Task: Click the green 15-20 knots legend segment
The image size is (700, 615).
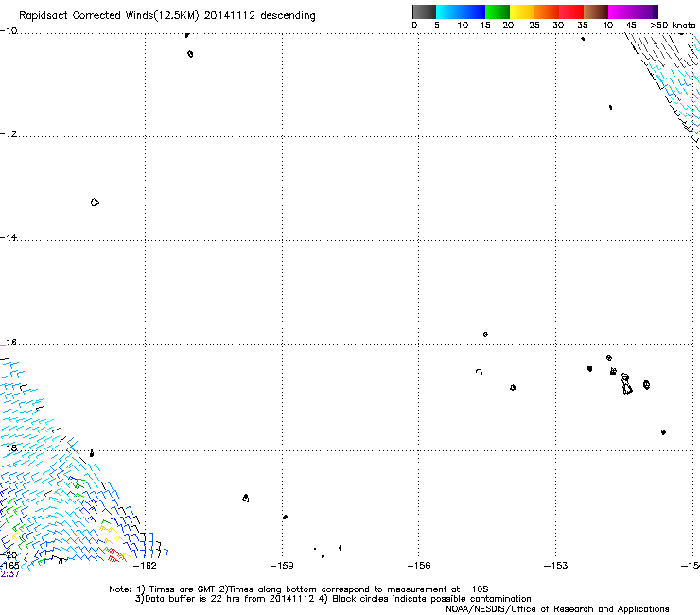Action: click(x=498, y=11)
